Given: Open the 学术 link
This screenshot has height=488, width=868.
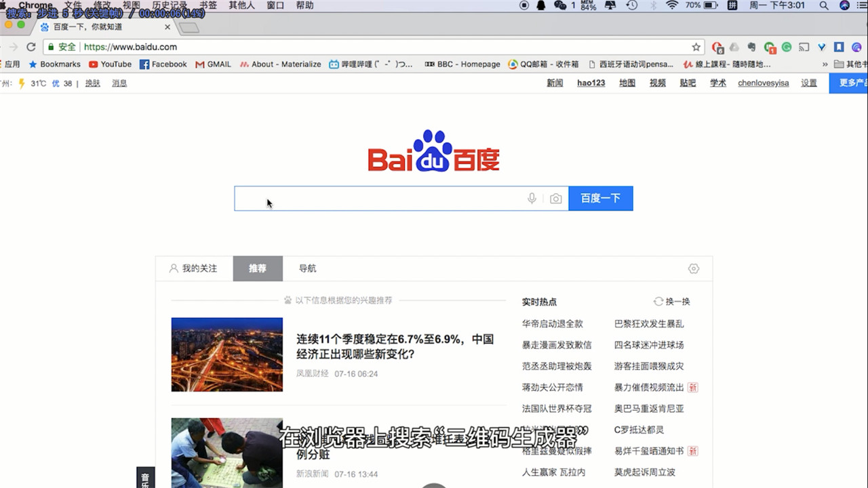Looking at the screenshot, I should click(x=718, y=83).
